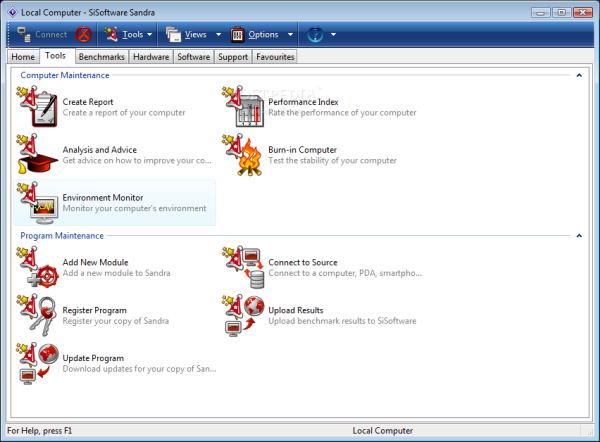Switch to the Benchmarks tab

click(x=102, y=57)
